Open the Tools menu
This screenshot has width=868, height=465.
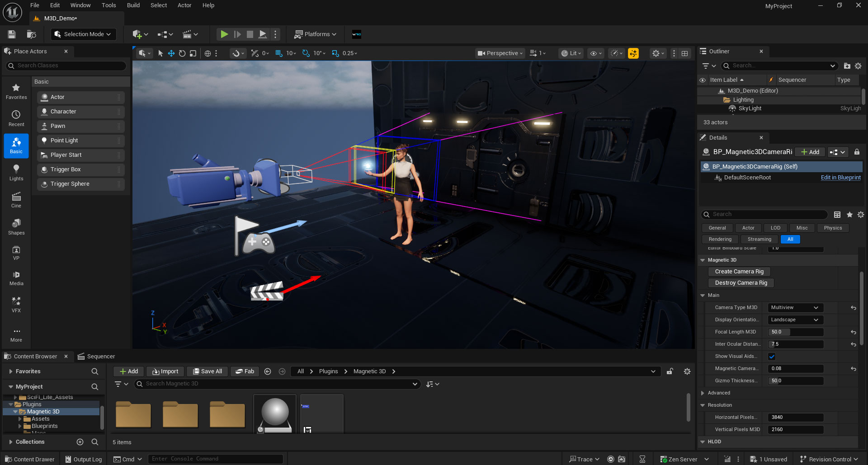[108, 5]
